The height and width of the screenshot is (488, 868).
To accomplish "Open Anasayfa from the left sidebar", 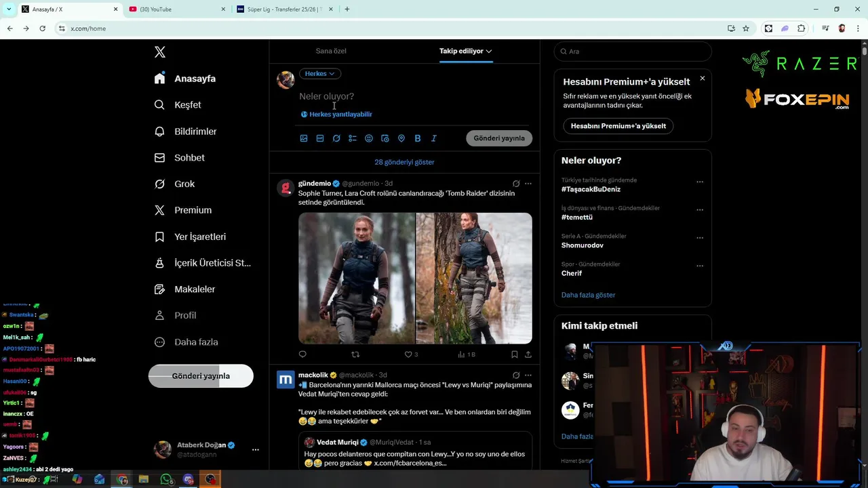I will pyautogui.click(x=185, y=79).
